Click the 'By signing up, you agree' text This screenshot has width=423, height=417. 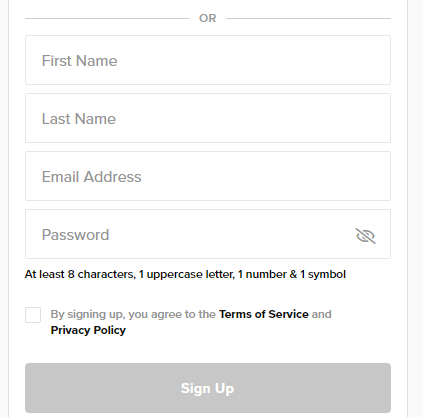tap(133, 314)
